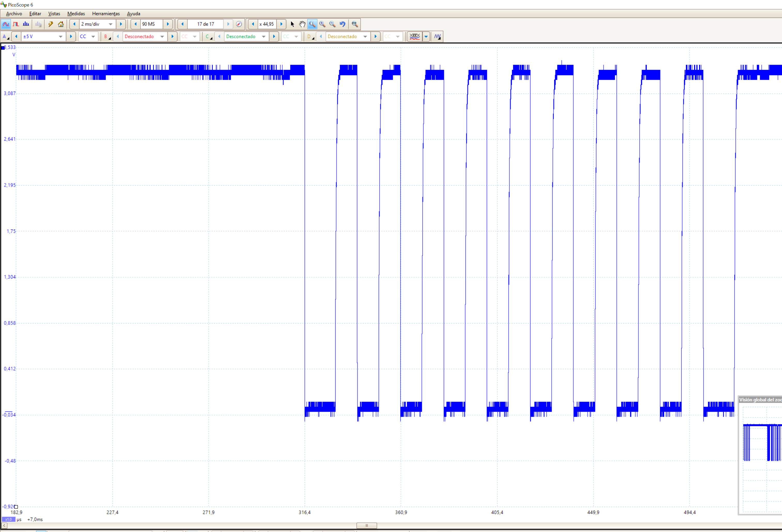Open channel A CC coupling dropdown

[x=93, y=37]
